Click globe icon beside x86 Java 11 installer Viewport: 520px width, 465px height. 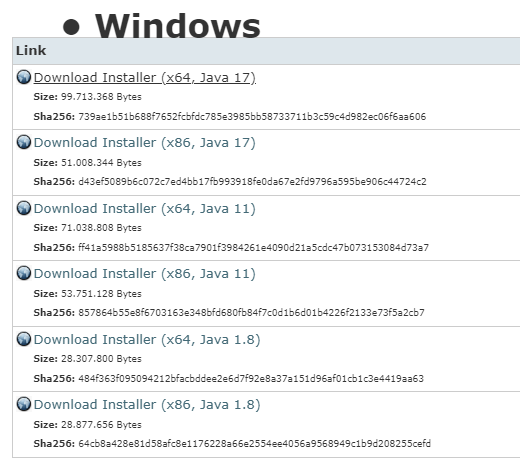(24, 273)
